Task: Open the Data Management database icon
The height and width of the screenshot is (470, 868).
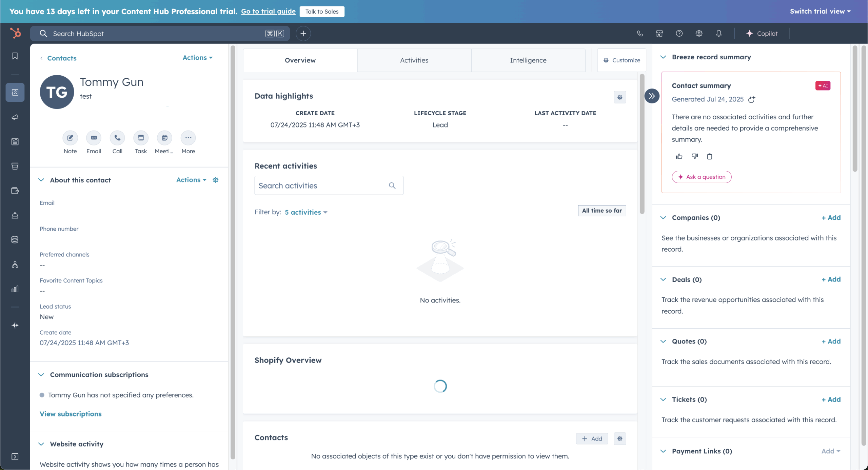Action: 15,240
